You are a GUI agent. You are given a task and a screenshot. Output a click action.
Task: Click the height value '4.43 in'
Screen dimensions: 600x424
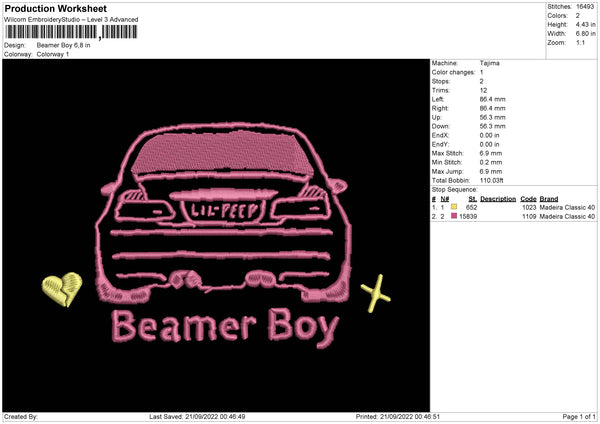pyautogui.click(x=585, y=24)
